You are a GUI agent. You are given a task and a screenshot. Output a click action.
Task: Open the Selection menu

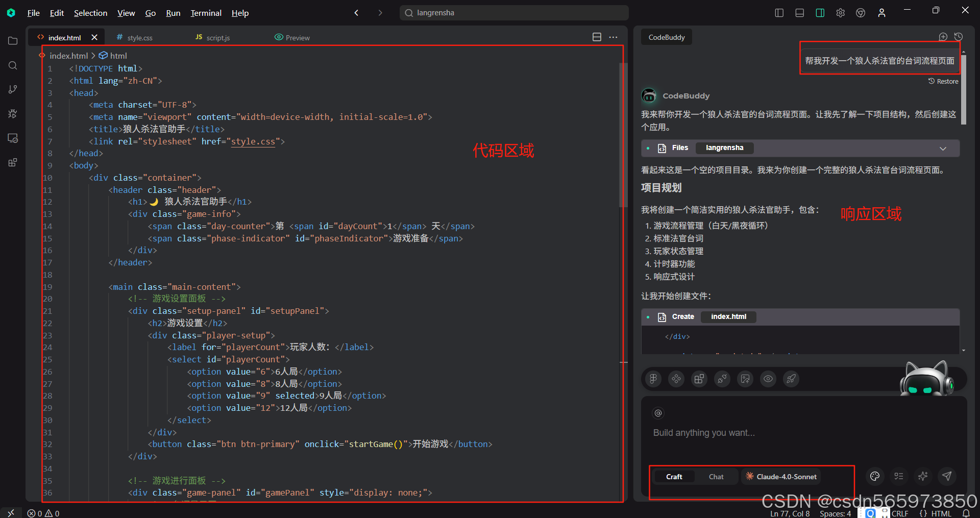pos(90,13)
